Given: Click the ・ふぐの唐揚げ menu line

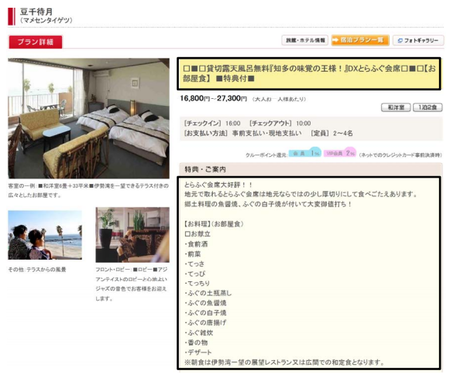Looking at the screenshot, I should pyautogui.click(x=205, y=323).
